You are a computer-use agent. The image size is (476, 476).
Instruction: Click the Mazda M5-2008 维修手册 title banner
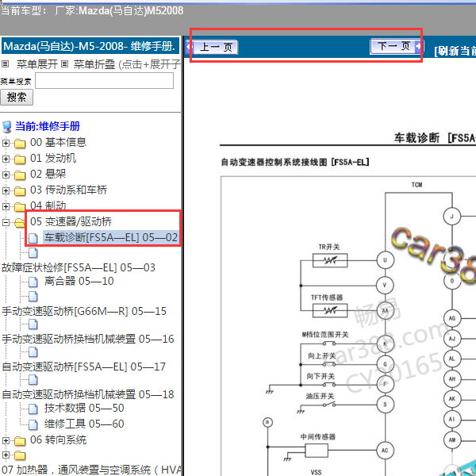(90, 46)
